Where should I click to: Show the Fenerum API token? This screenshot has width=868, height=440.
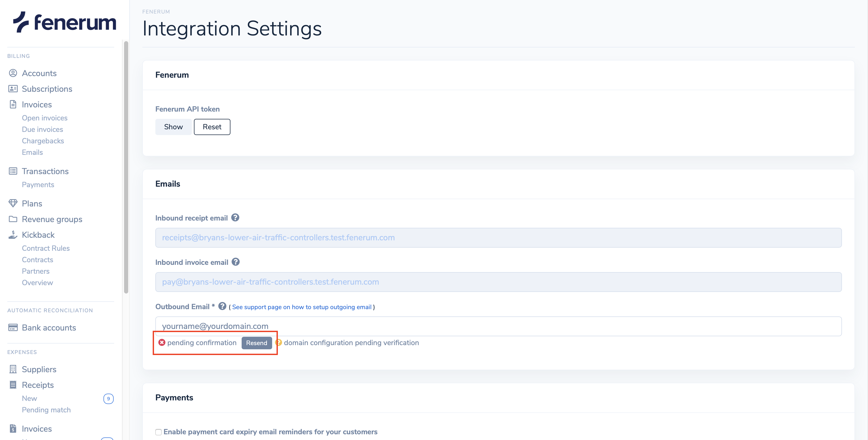click(x=173, y=127)
